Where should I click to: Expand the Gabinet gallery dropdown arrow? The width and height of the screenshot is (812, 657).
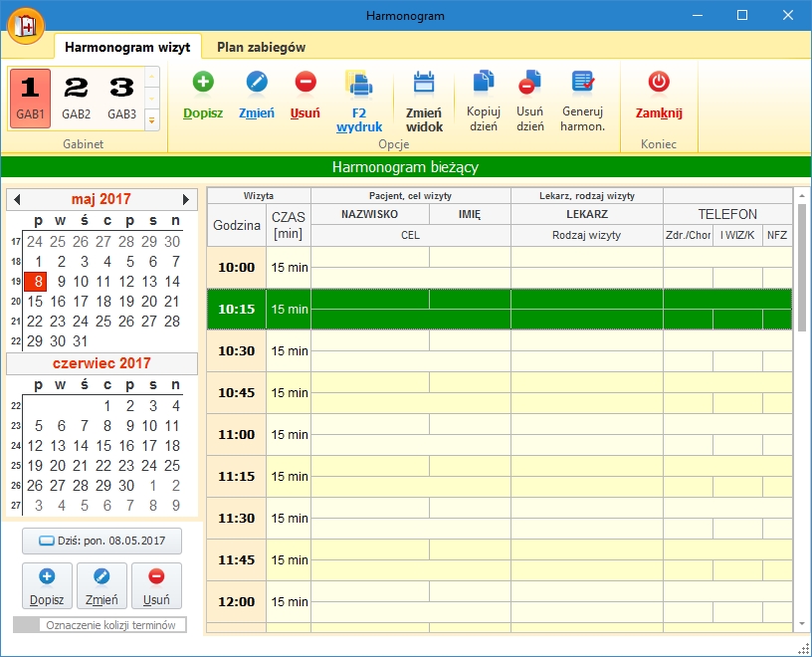pyautogui.click(x=152, y=120)
